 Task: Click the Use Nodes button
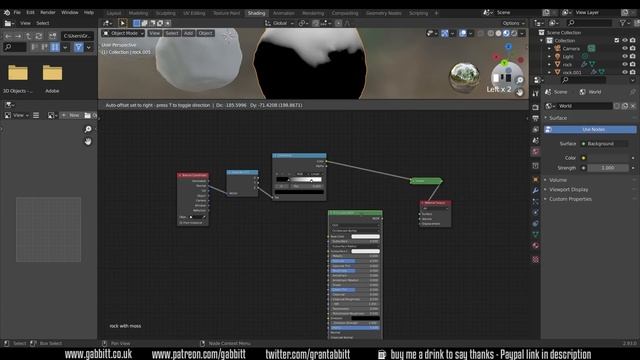(590, 129)
